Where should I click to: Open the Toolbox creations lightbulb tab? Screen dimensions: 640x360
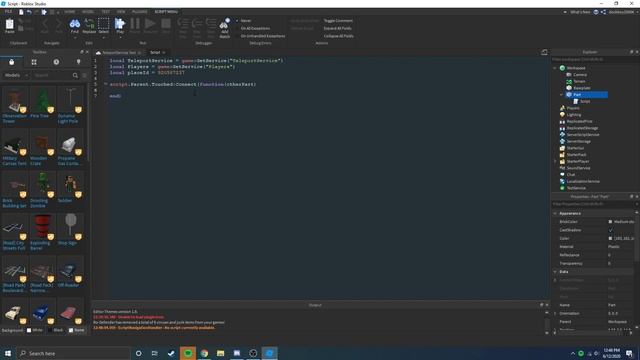78,62
